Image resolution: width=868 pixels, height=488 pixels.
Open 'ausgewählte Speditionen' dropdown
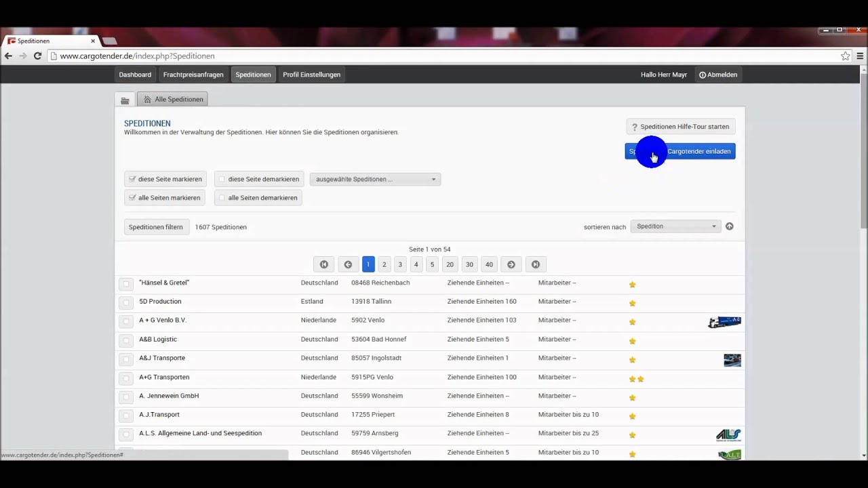point(375,180)
